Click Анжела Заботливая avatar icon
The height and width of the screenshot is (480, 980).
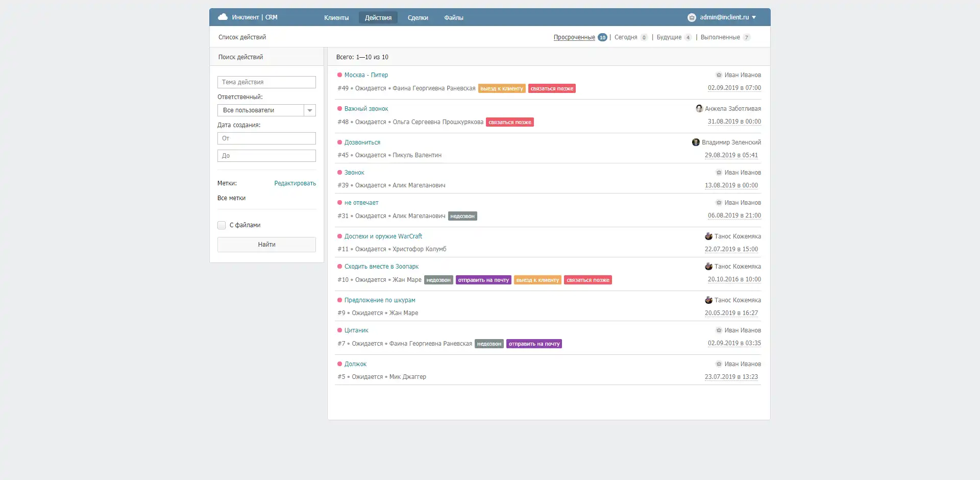pos(699,109)
